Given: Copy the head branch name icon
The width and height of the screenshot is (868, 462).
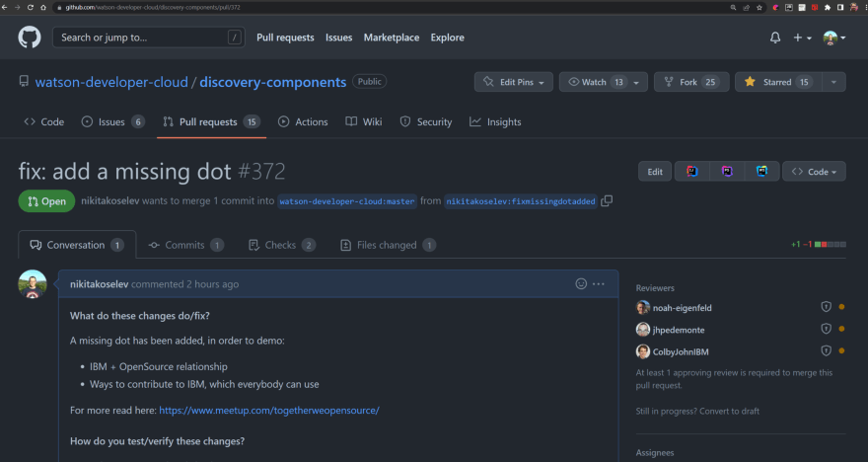Looking at the screenshot, I should 607,200.
